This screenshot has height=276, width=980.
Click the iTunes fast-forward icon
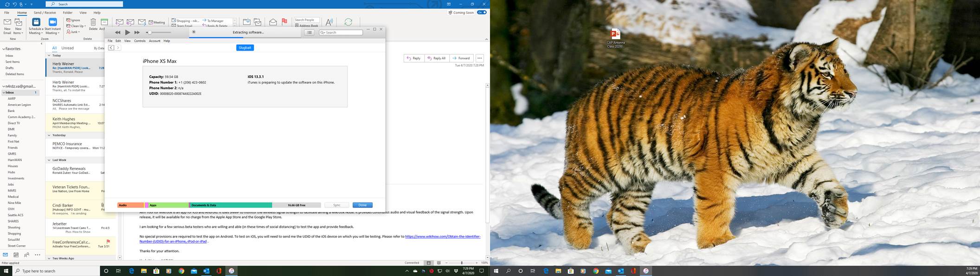137,33
